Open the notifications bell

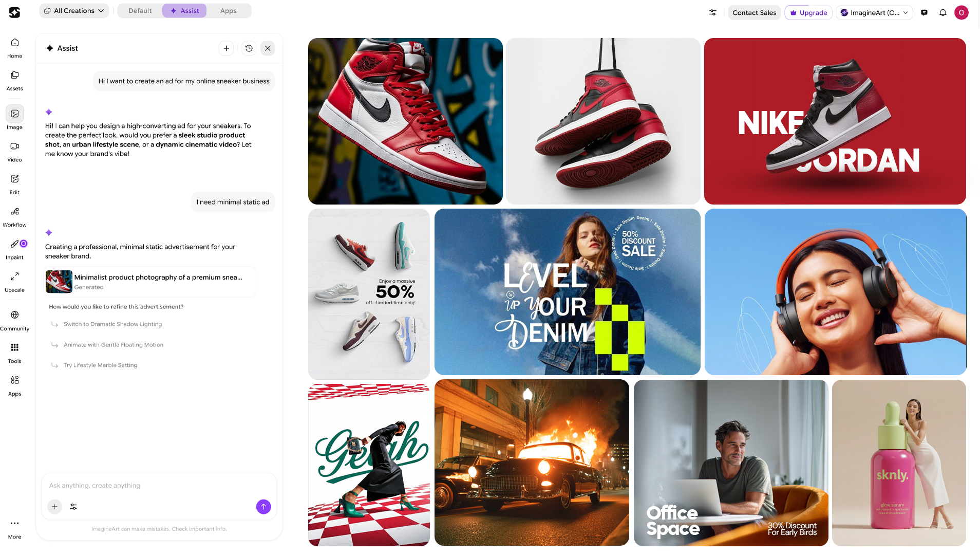943,12
